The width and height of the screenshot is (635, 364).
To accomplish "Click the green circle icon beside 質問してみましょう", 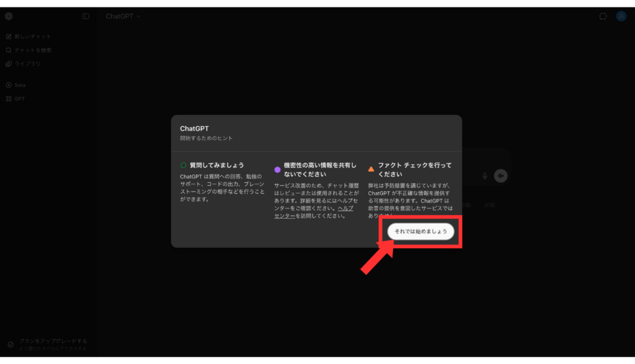I will [x=184, y=165].
